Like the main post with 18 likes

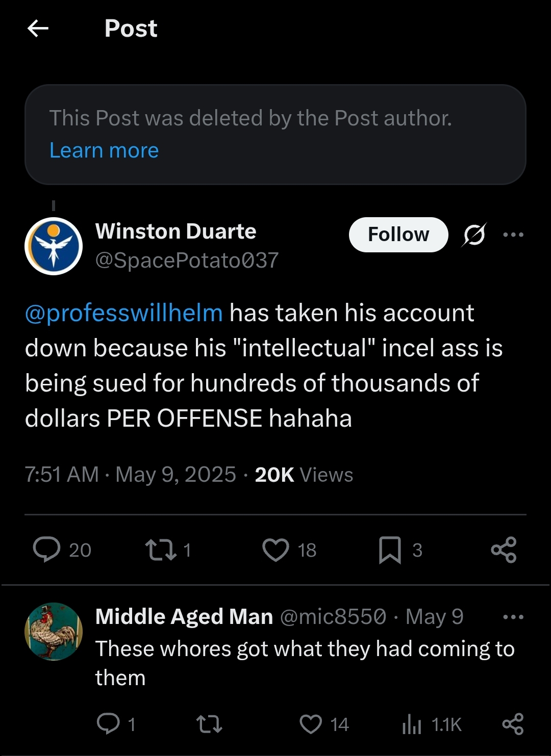pos(275,550)
